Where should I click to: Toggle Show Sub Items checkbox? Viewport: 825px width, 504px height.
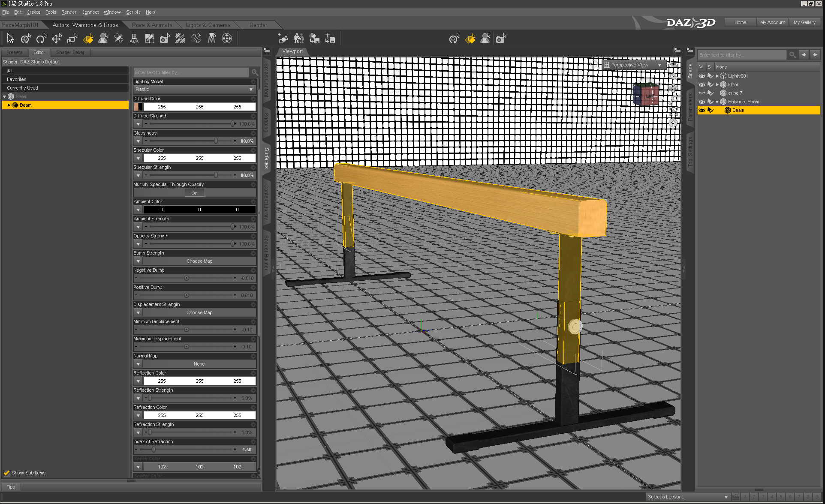click(7, 473)
